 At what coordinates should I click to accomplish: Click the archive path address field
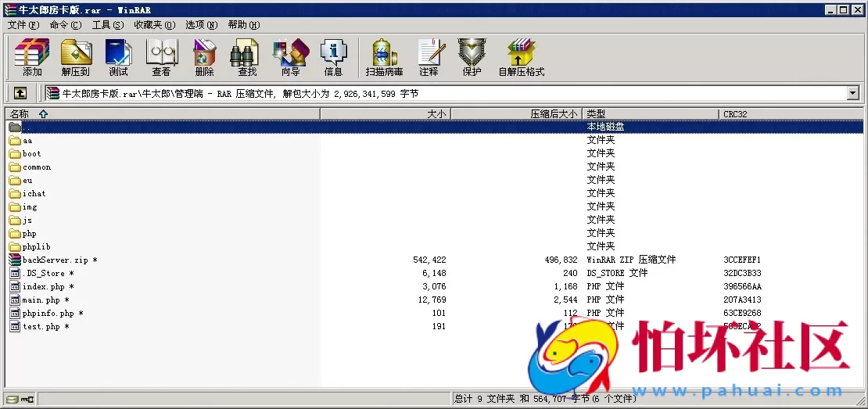(446, 94)
